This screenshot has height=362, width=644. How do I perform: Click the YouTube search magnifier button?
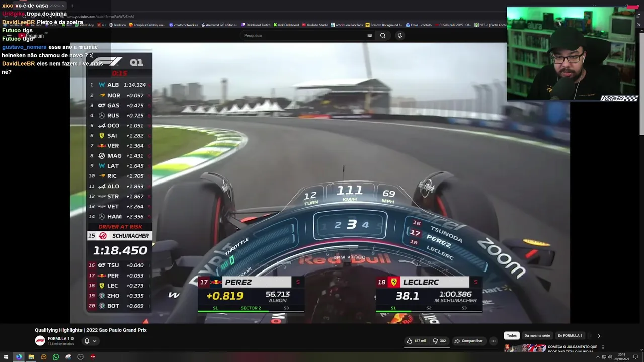click(383, 36)
